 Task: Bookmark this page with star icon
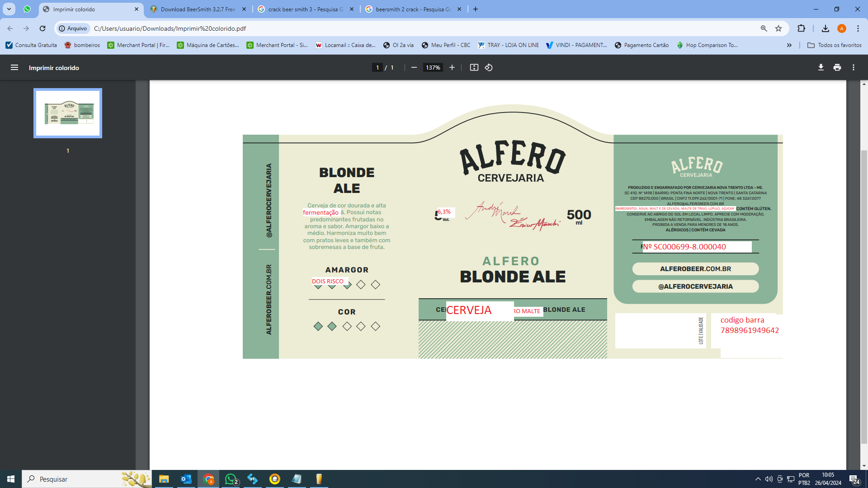778,28
